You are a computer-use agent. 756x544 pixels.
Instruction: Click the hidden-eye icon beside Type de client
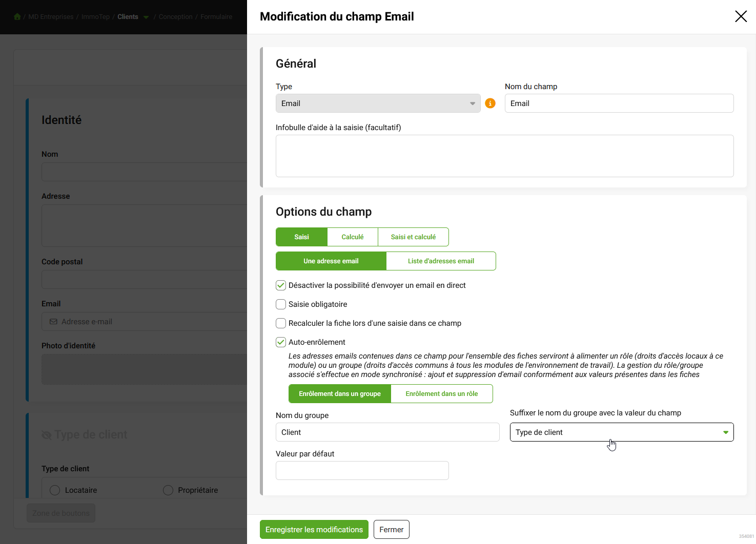point(47,435)
